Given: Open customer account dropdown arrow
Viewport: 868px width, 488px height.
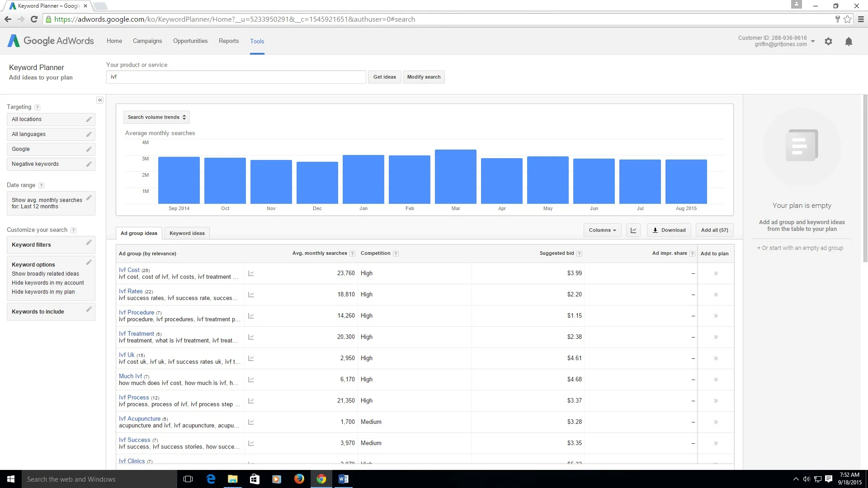Looking at the screenshot, I should coord(813,41).
